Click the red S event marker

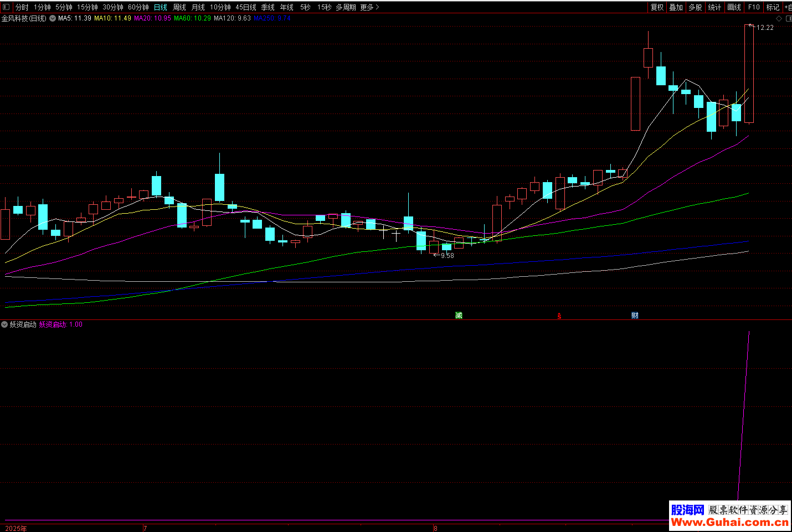tap(559, 316)
